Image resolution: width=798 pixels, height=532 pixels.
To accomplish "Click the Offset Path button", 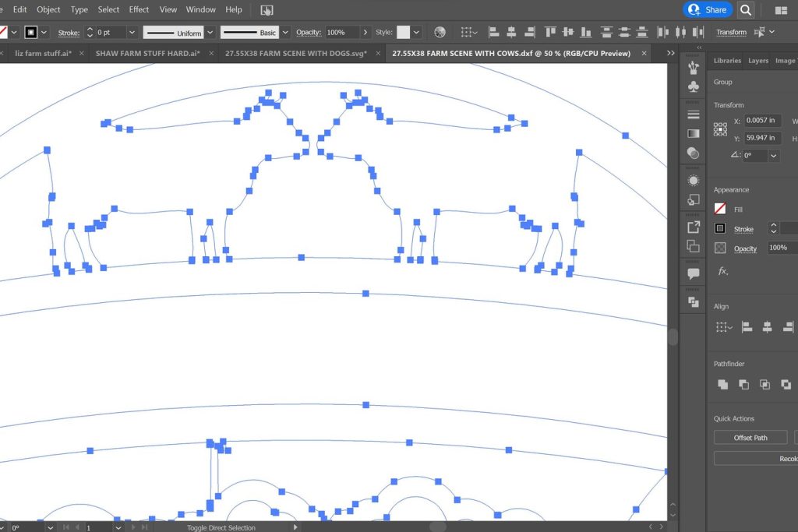I will [x=750, y=438].
